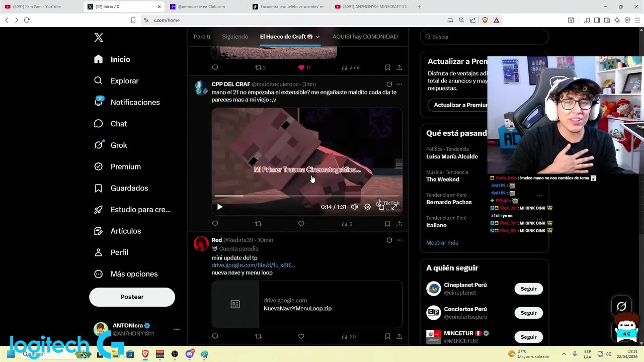Open El Hueco de Craft dropdown chevron

coord(317,37)
